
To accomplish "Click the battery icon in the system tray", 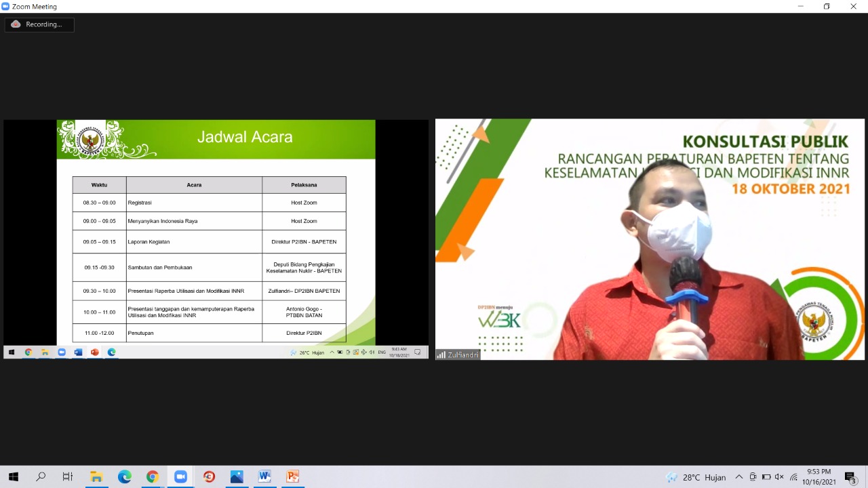I will tap(766, 477).
